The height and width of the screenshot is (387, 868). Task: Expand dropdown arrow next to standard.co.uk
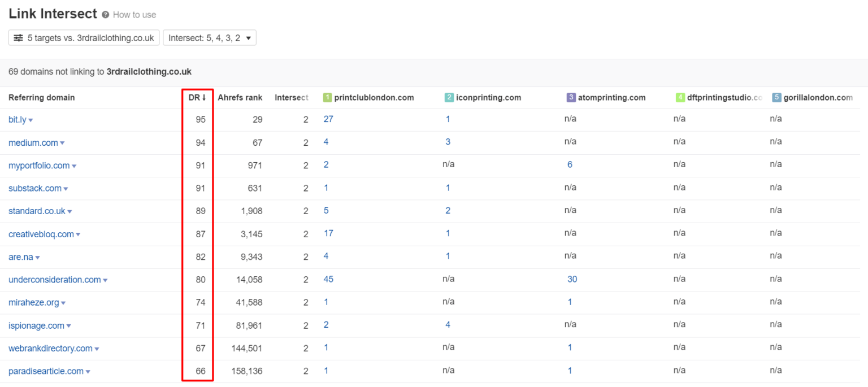(x=70, y=212)
